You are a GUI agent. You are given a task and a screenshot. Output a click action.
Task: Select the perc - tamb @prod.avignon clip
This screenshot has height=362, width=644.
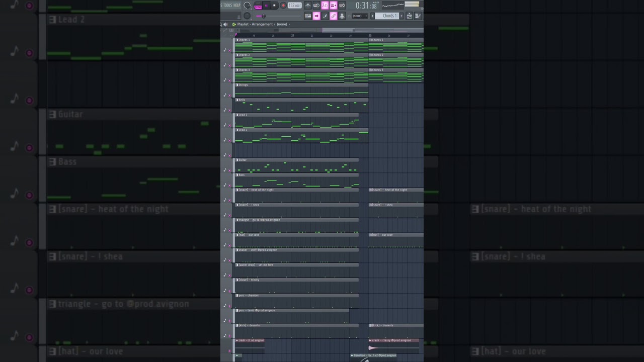(292, 316)
